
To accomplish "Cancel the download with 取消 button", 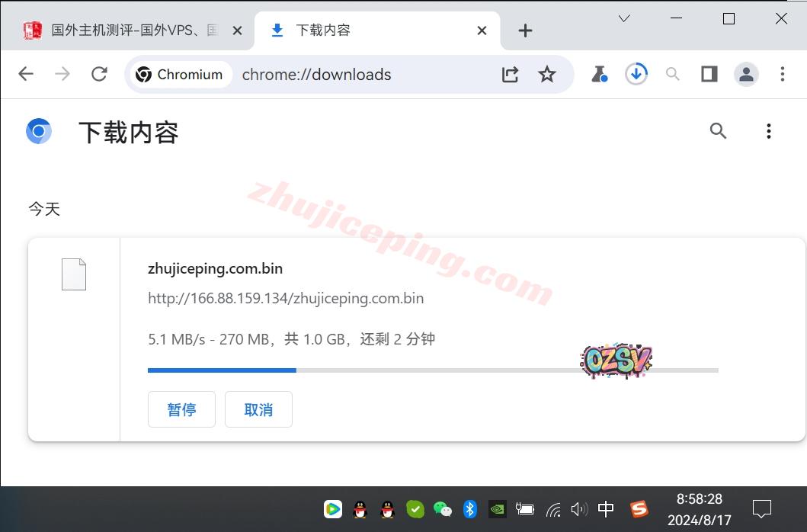I will tap(258, 409).
